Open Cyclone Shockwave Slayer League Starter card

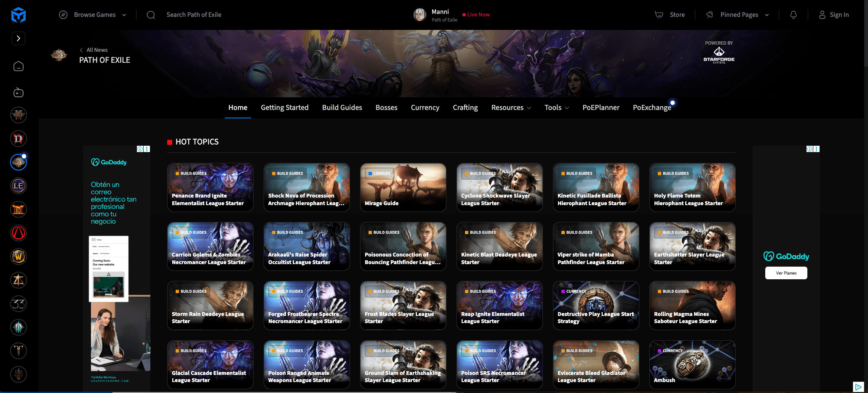click(x=499, y=187)
